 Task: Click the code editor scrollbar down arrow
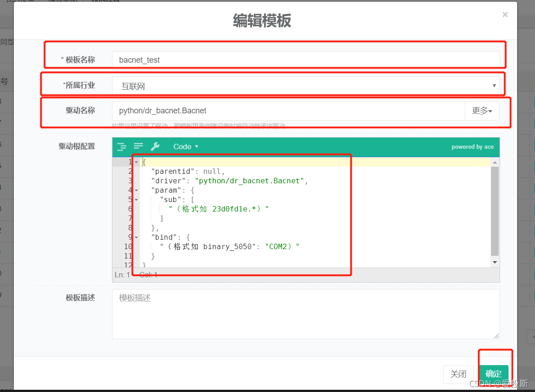click(495, 262)
